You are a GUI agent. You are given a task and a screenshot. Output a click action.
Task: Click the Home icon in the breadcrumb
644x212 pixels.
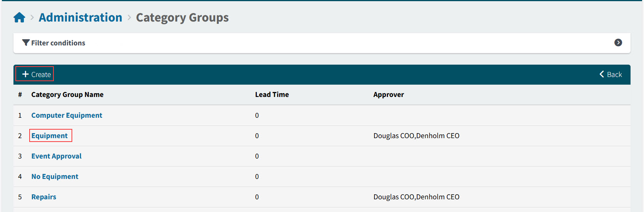tap(19, 18)
